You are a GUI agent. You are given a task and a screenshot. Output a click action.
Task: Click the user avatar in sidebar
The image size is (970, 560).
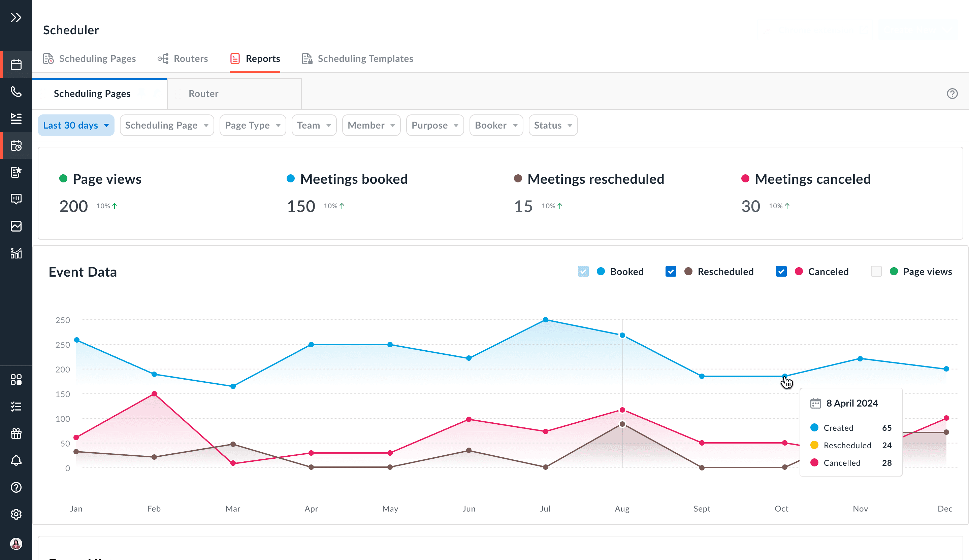click(16, 544)
